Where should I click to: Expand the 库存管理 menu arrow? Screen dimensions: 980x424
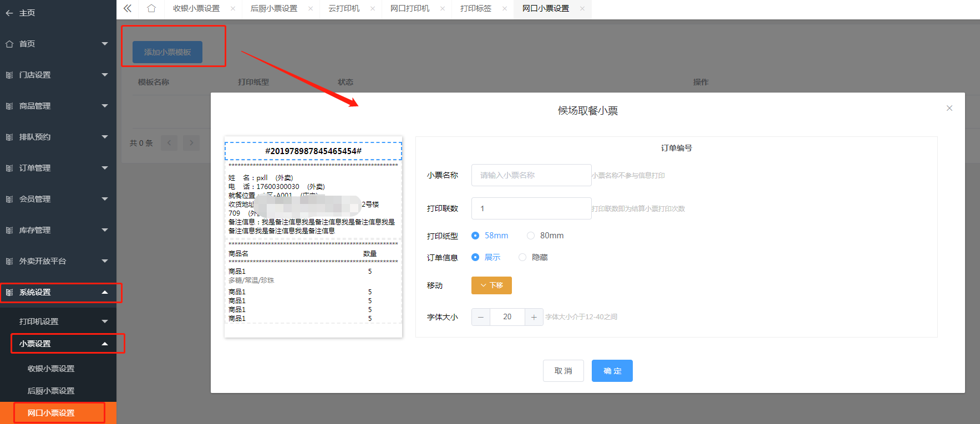[x=105, y=230]
